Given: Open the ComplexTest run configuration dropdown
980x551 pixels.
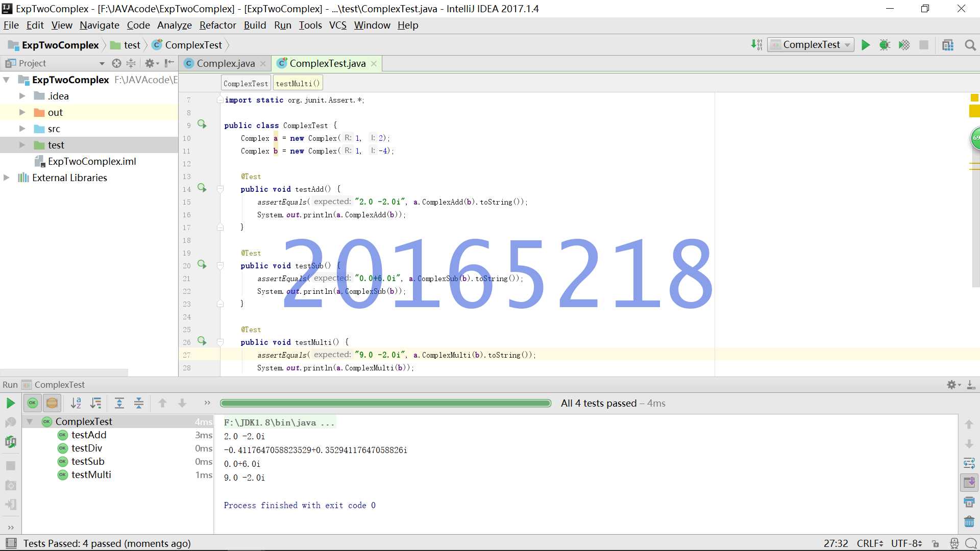Looking at the screenshot, I should pyautogui.click(x=811, y=45).
